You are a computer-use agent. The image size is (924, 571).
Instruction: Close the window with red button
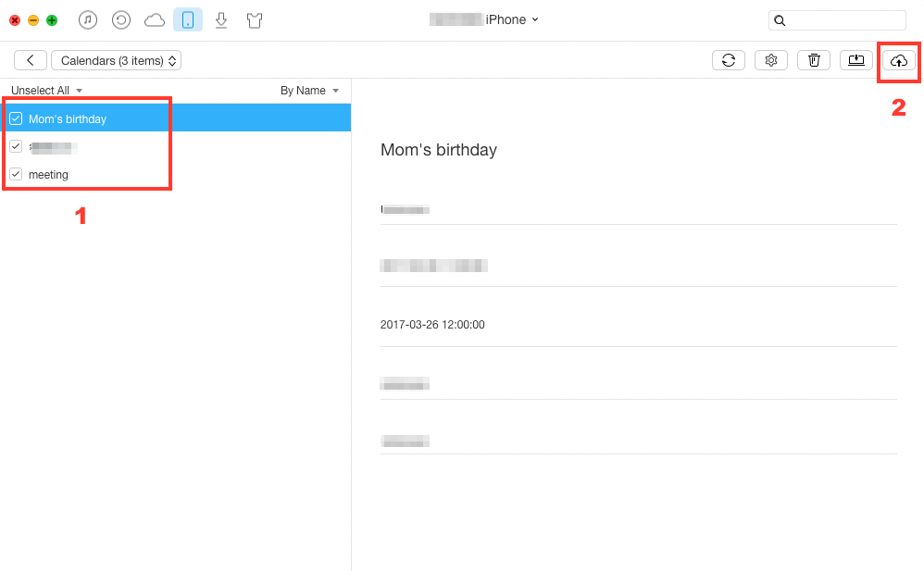[15, 20]
